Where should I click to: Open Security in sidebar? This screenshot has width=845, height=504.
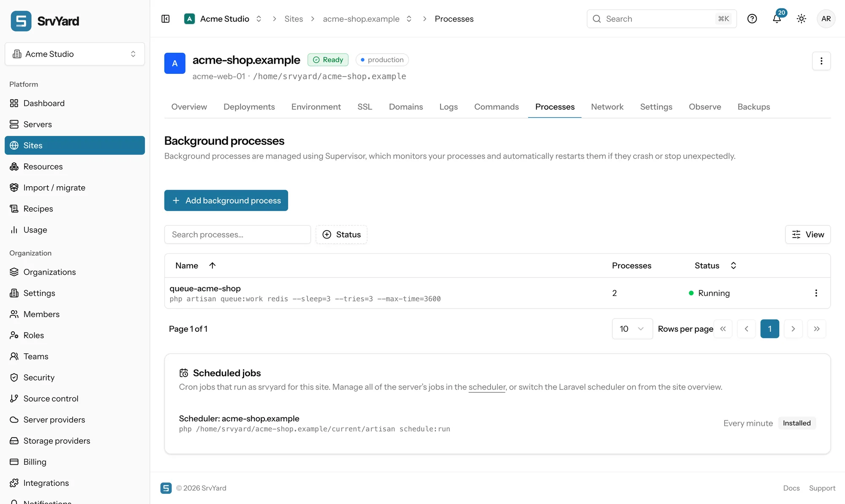[75, 378]
